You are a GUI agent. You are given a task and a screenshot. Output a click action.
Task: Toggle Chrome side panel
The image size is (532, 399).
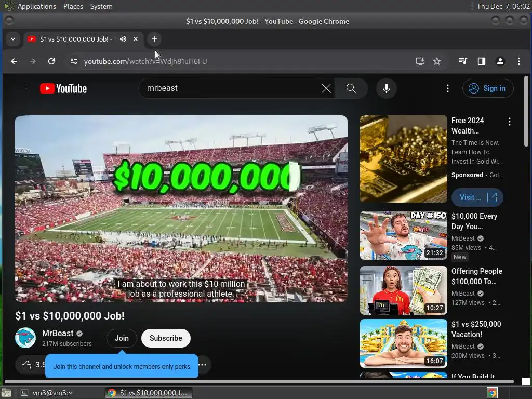482,61
